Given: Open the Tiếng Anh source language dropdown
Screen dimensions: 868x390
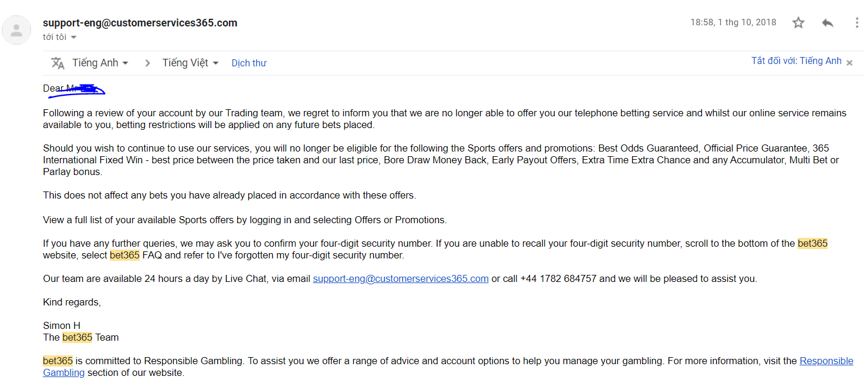Looking at the screenshot, I should tap(100, 63).
